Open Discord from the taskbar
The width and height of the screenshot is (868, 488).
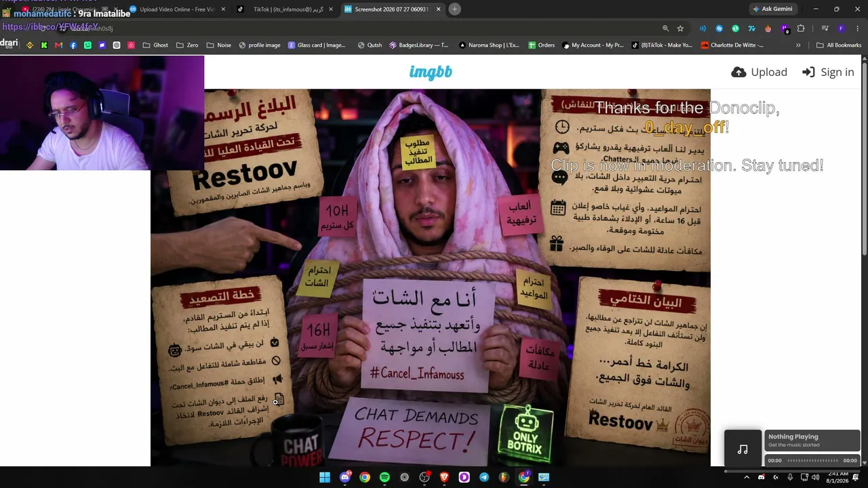[x=345, y=477]
